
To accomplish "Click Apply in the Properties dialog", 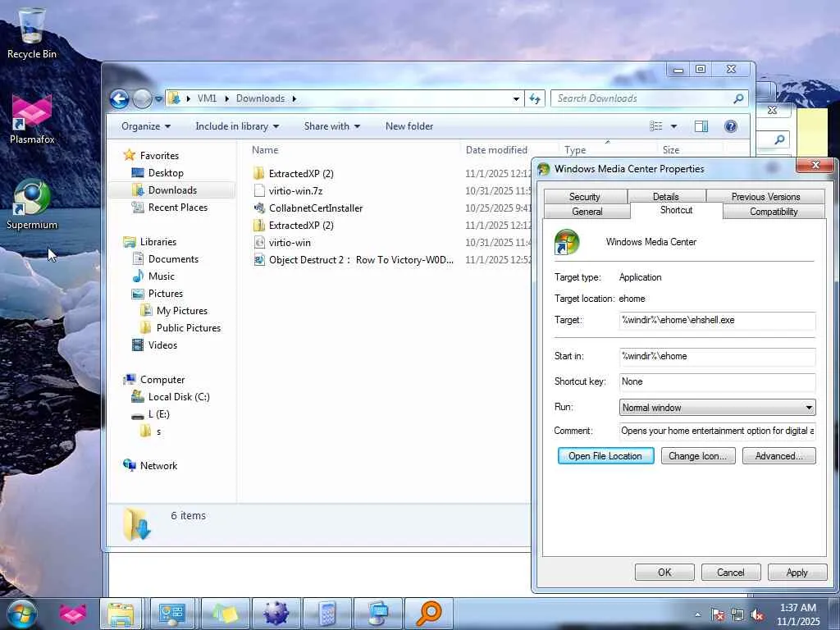I will click(x=797, y=572).
